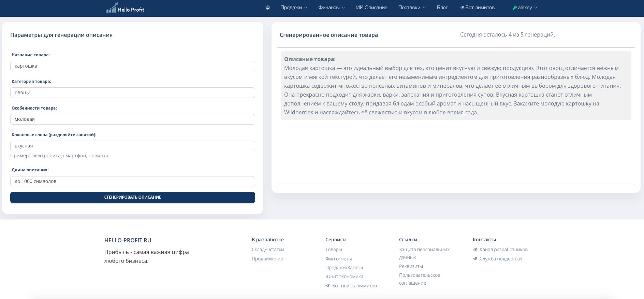Click the 'В разработке' footer heading

268,240
